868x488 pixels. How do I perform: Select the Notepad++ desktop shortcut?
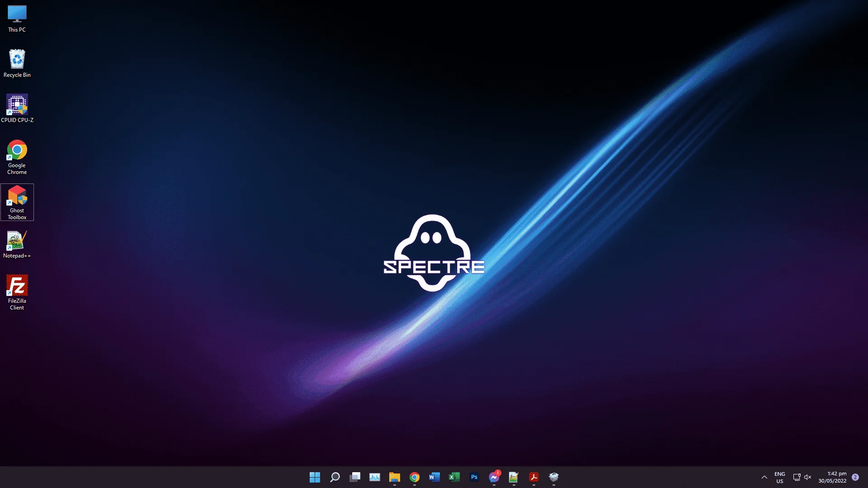pos(17,244)
